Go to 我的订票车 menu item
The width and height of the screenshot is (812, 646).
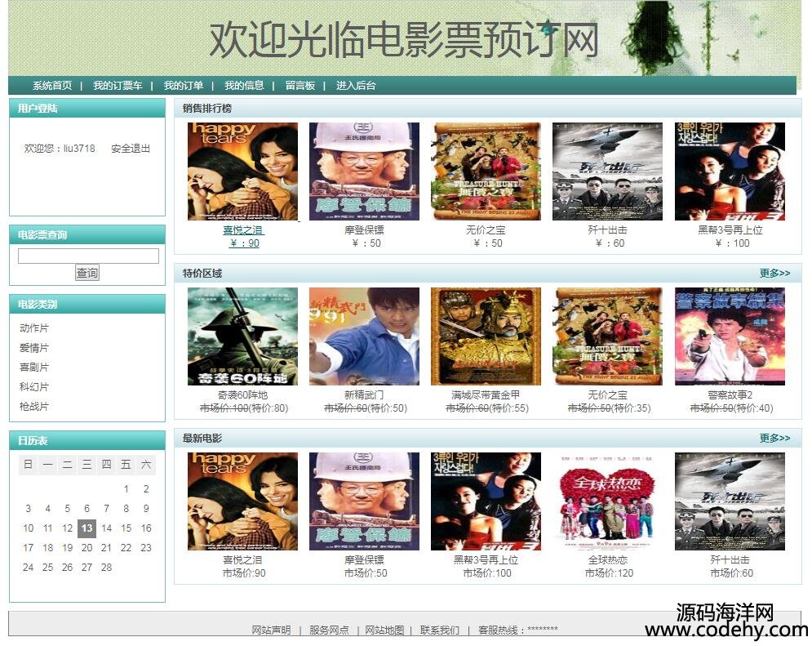pos(118,86)
